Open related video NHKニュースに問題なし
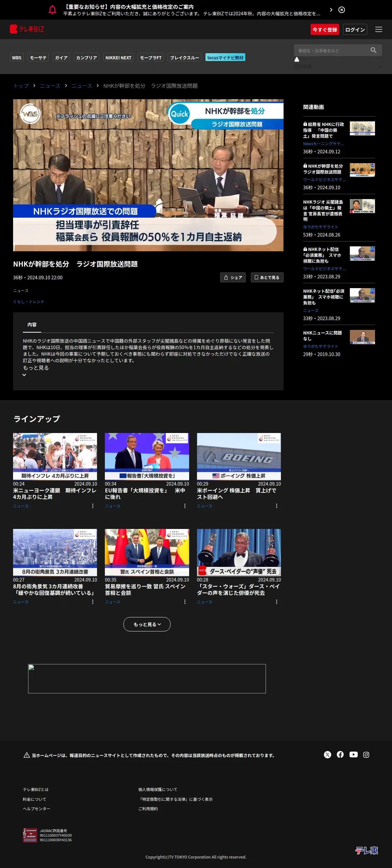 (x=322, y=335)
